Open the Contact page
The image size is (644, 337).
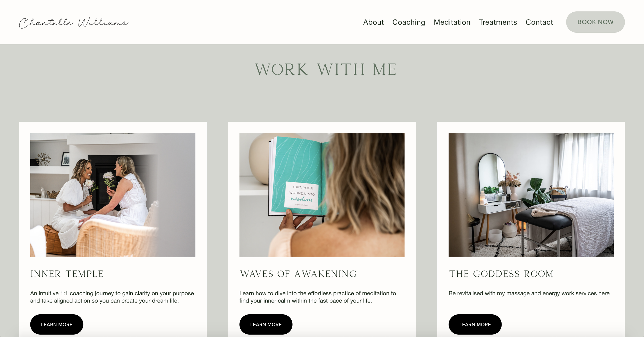(539, 22)
